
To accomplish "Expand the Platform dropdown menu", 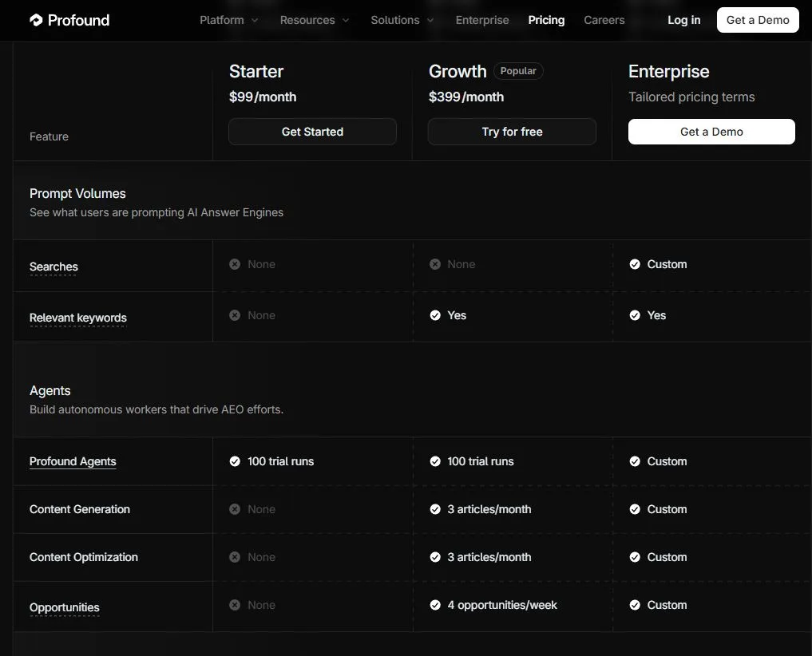I will coord(229,20).
